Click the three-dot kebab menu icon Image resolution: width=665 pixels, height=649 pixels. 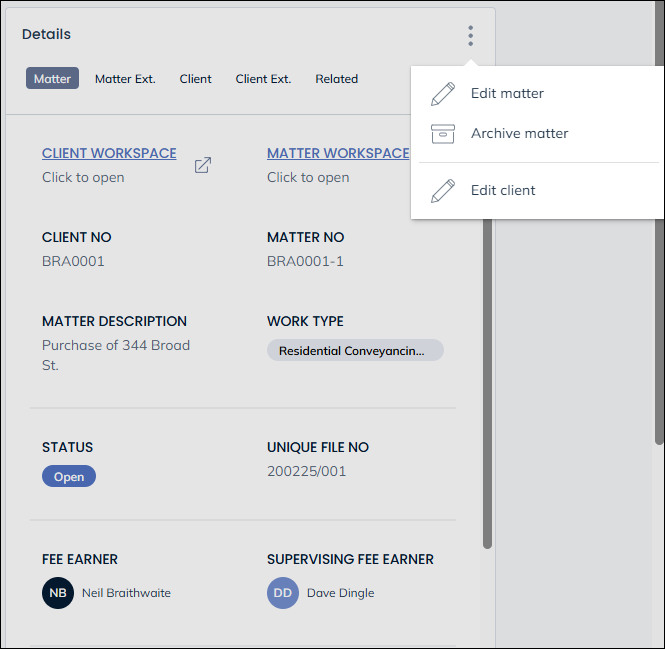click(470, 36)
